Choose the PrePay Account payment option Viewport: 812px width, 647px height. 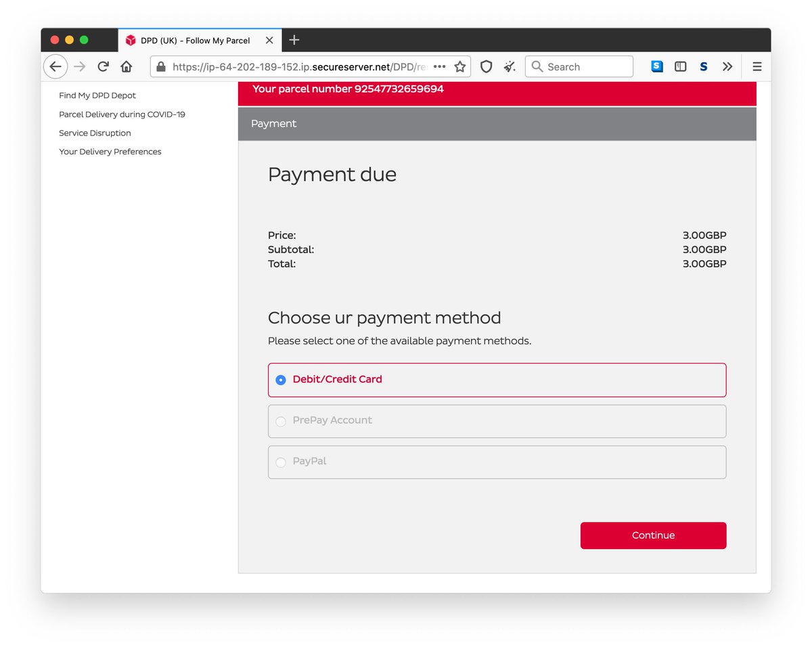[x=281, y=421]
